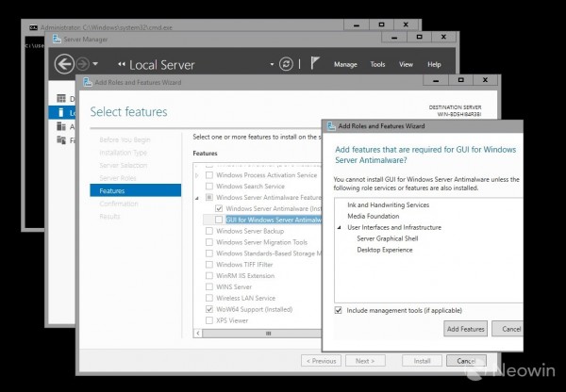566x392 pixels.
Task: Expand Windows Process Activation Service node
Action: coord(197,174)
